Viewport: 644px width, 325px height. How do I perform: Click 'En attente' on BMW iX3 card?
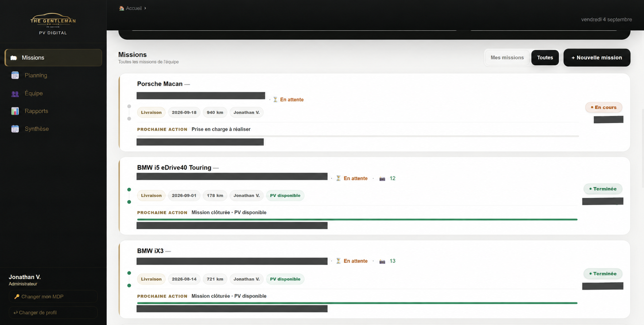tap(356, 261)
